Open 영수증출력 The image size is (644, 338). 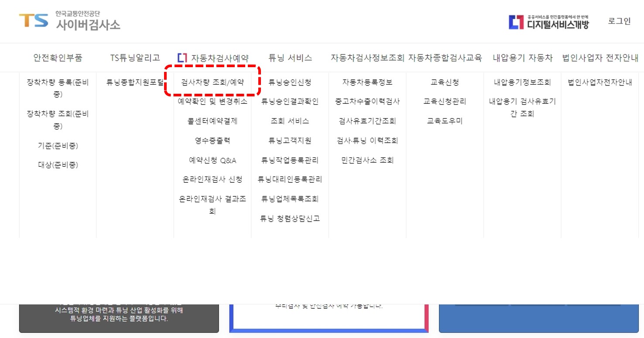212,140
